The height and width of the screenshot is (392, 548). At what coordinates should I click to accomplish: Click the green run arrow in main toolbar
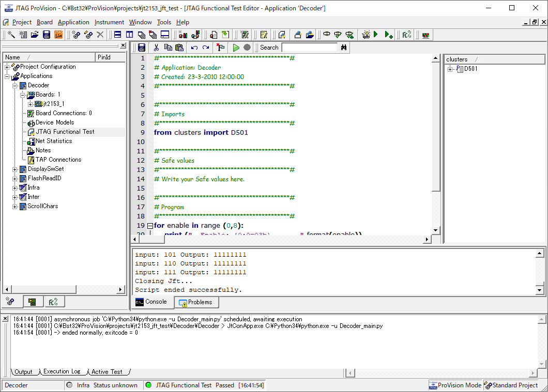tap(376, 35)
